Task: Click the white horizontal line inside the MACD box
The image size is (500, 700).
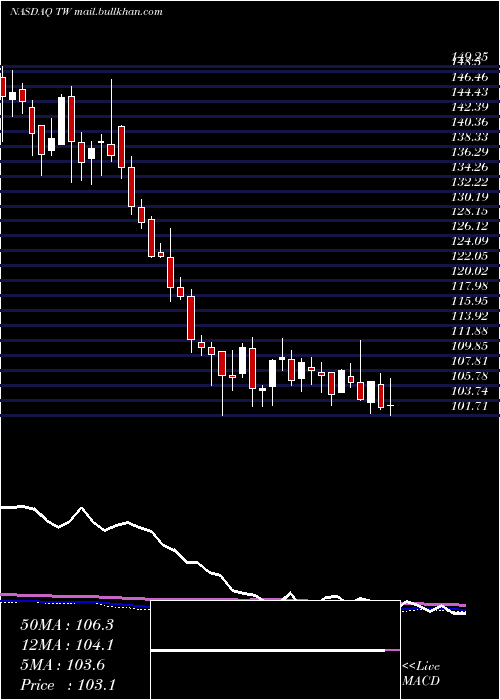Action: coord(268,650)
